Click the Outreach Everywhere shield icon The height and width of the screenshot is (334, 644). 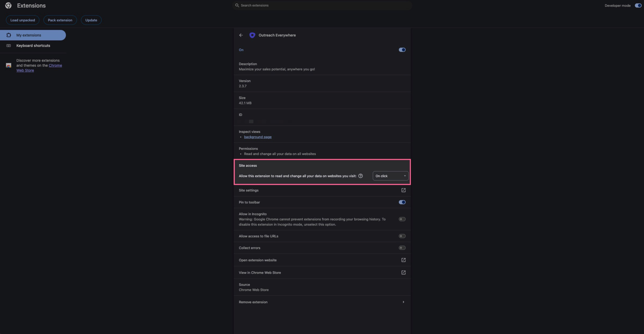click(252, 35)
